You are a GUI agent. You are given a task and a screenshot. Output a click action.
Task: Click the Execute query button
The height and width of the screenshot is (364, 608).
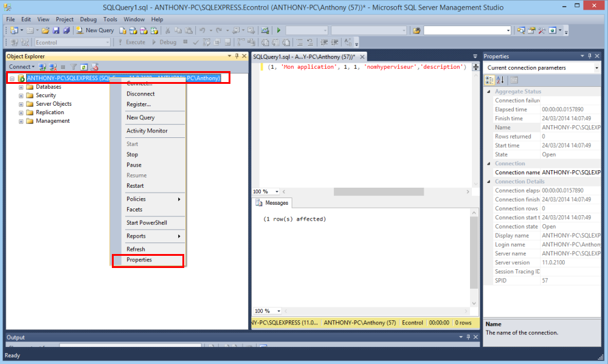click(131, 43)
